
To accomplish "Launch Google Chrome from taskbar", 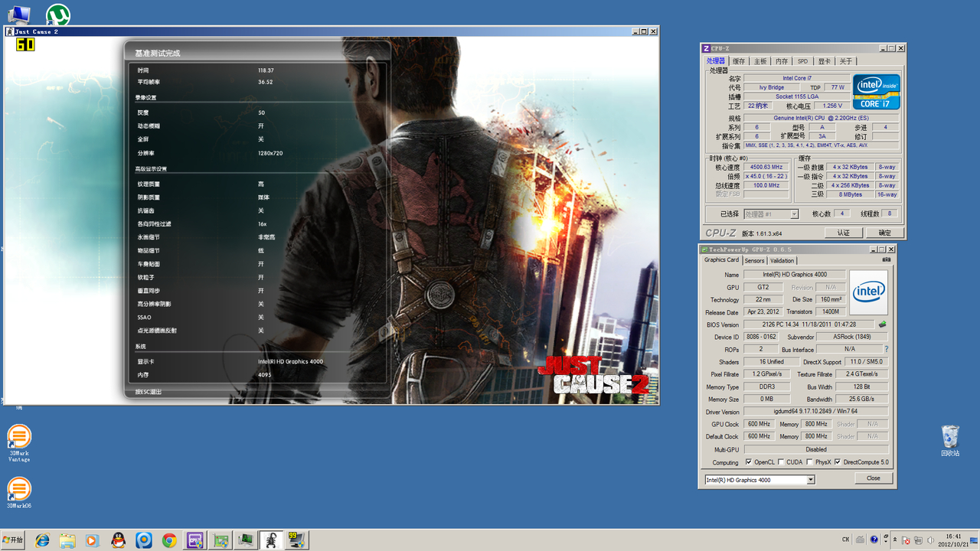I will 169,540.
